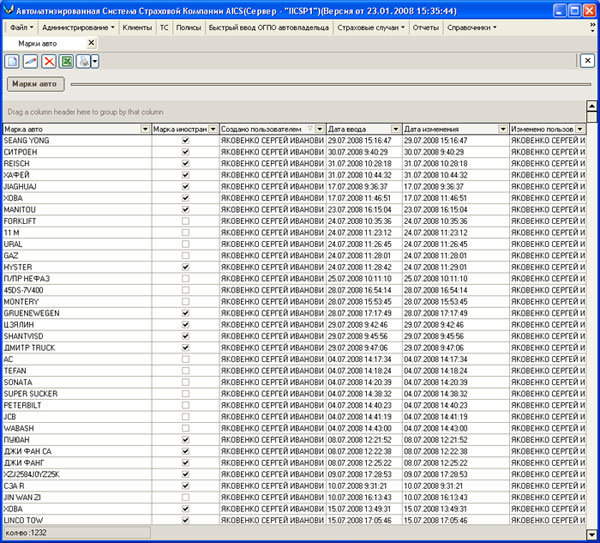Click the Edit record pencil icon
Screen dimensions: 600x543
[30, 62]
